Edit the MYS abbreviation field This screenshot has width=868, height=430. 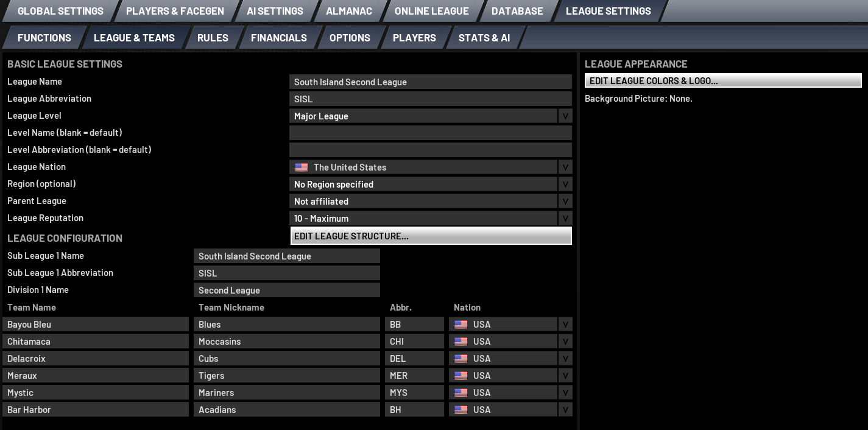pyautogui.click(x=414, y=392)
